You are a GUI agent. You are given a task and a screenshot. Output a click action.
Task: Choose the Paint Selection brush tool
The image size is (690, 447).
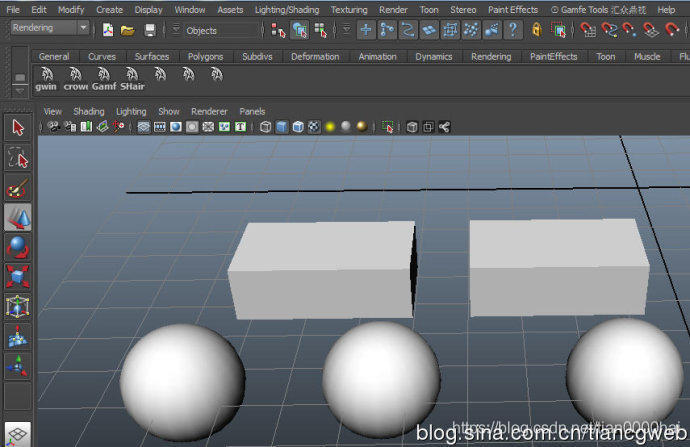click(18, 188)
